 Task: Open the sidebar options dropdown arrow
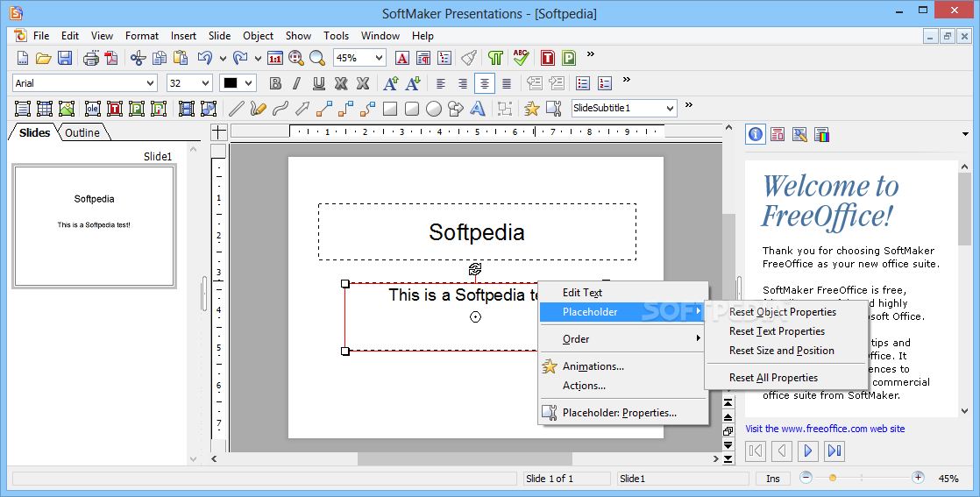pos(966,134)
